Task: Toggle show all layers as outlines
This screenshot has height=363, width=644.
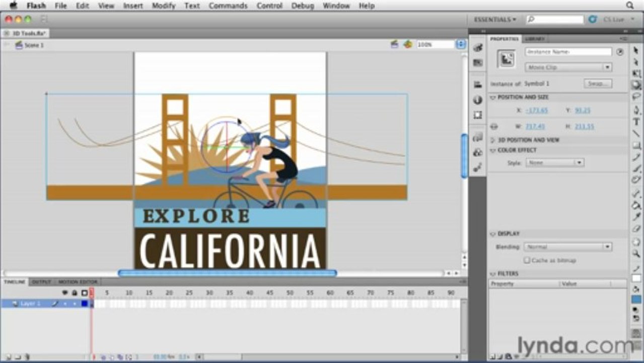Action: tap(85, 292)
